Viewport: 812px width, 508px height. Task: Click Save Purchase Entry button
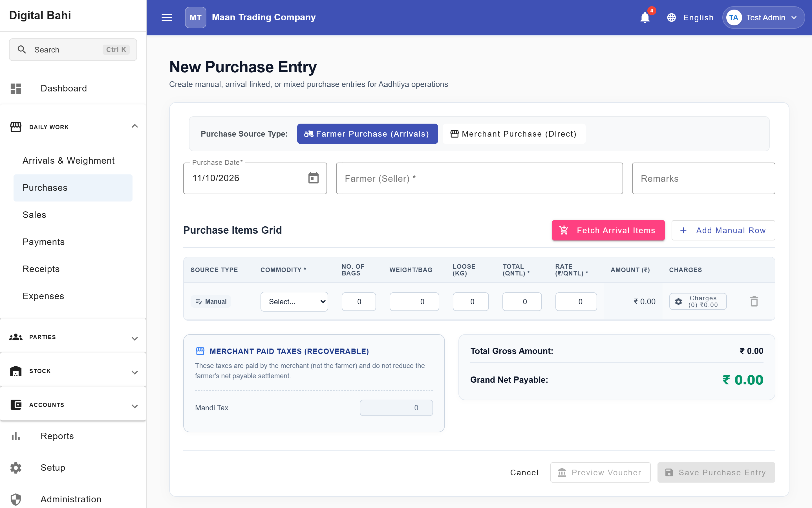click(x=716, y=472)
